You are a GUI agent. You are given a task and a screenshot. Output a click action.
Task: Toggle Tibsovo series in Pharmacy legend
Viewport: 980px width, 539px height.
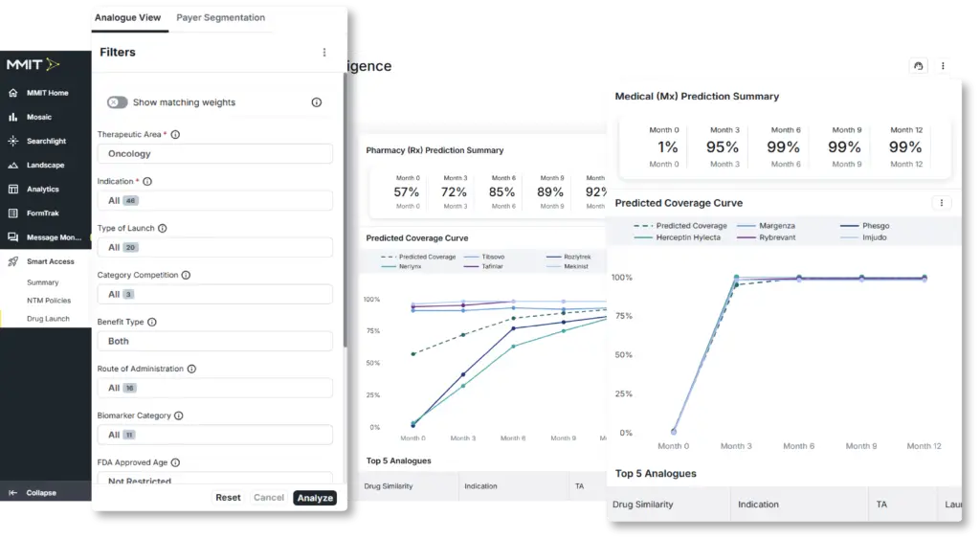484,257
